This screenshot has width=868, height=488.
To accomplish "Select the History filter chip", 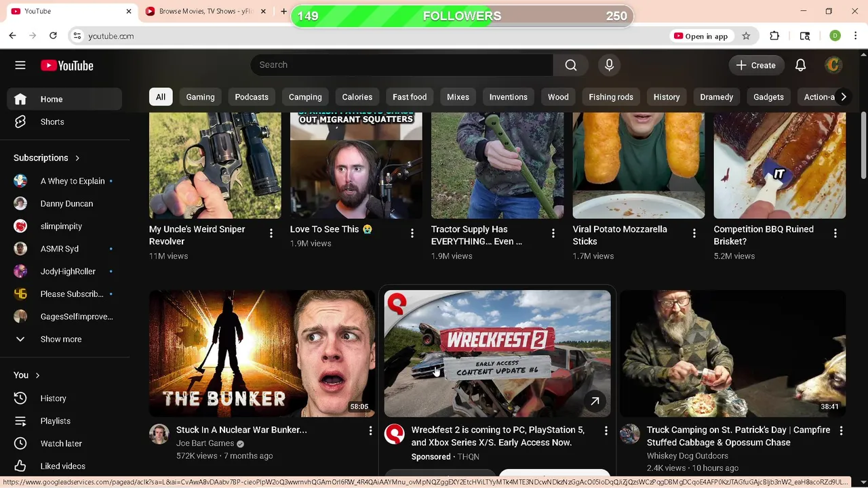I will point(667,97).
